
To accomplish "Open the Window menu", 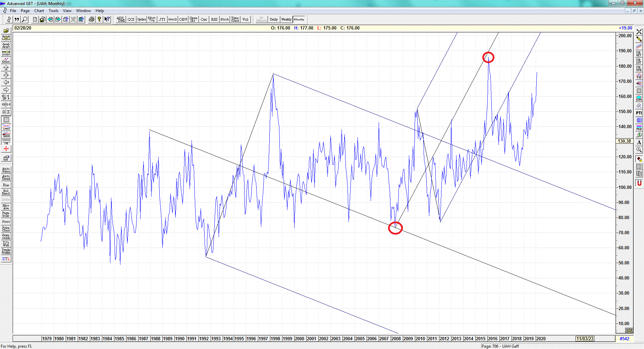I will 84,11.
